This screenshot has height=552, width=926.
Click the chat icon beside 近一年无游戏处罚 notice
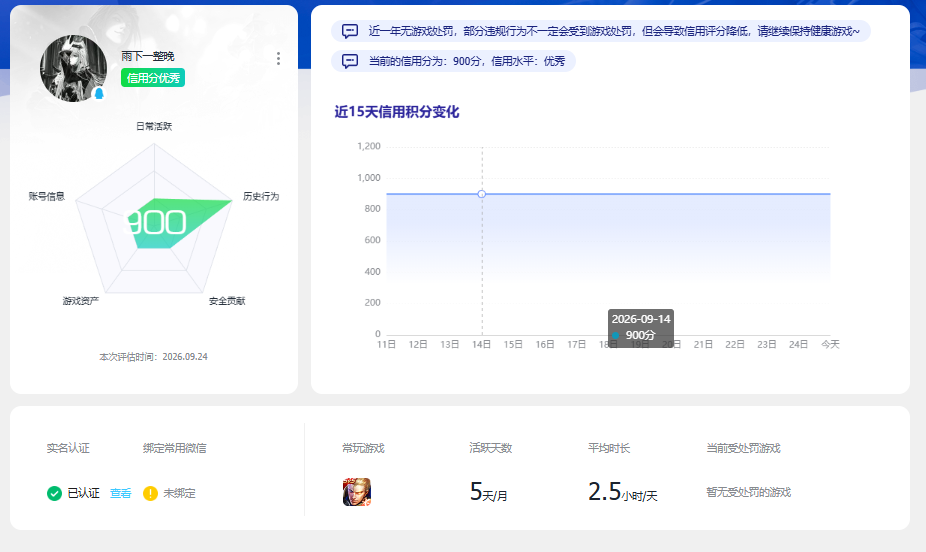[x=350, y=31]
